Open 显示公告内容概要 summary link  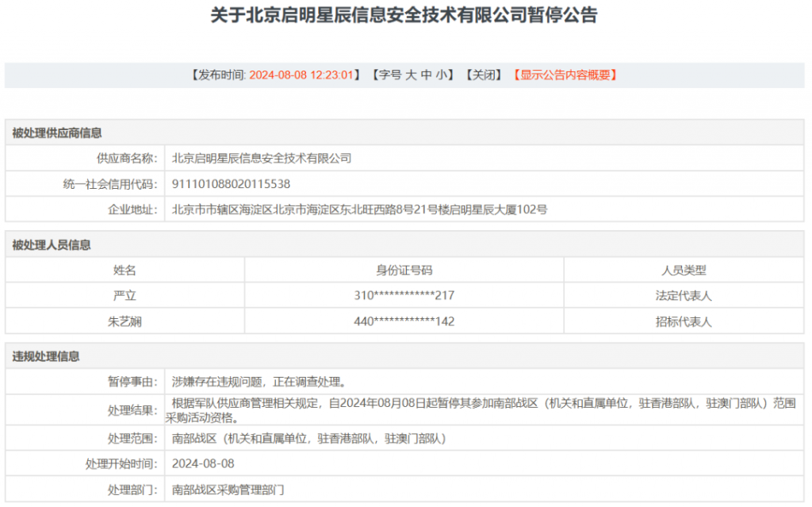(x=565, y=75)
